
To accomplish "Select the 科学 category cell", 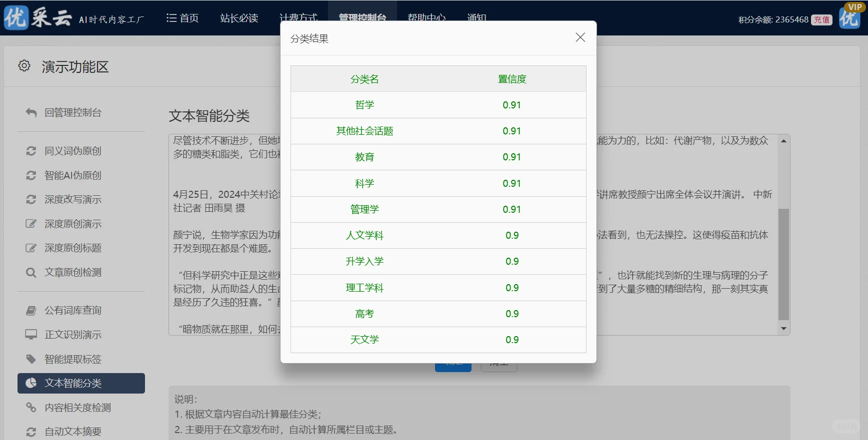I will 364,183.
